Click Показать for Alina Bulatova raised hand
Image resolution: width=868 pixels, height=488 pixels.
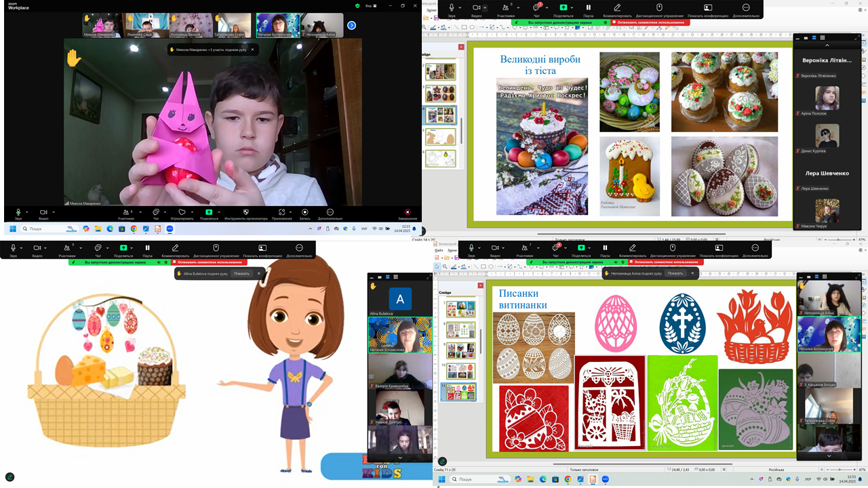click(x=241, y=273)
